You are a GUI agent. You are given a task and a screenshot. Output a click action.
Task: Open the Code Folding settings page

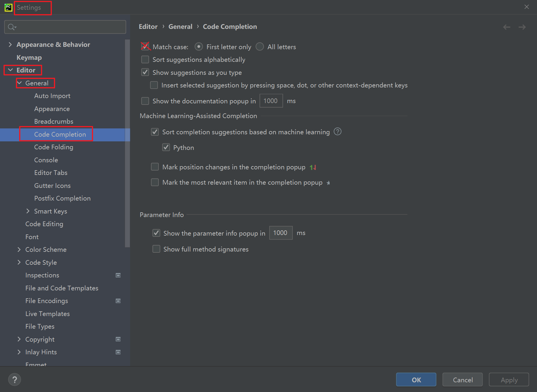pos(54,147)
